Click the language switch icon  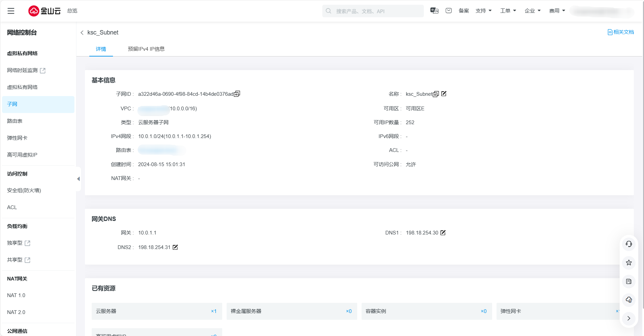[434, 11]
